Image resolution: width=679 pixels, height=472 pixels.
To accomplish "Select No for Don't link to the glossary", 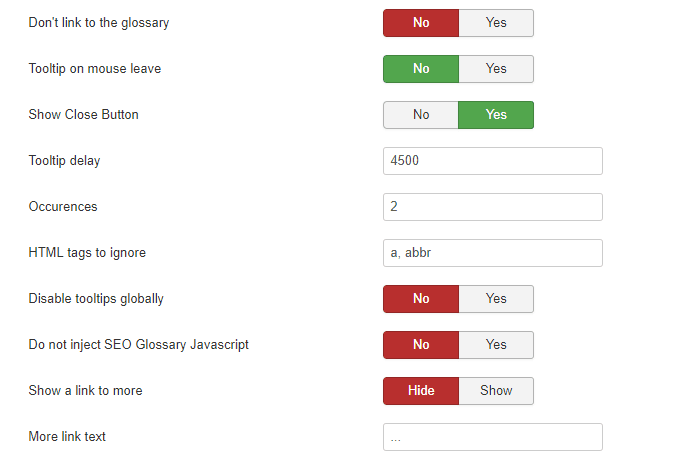I will 421,23.
